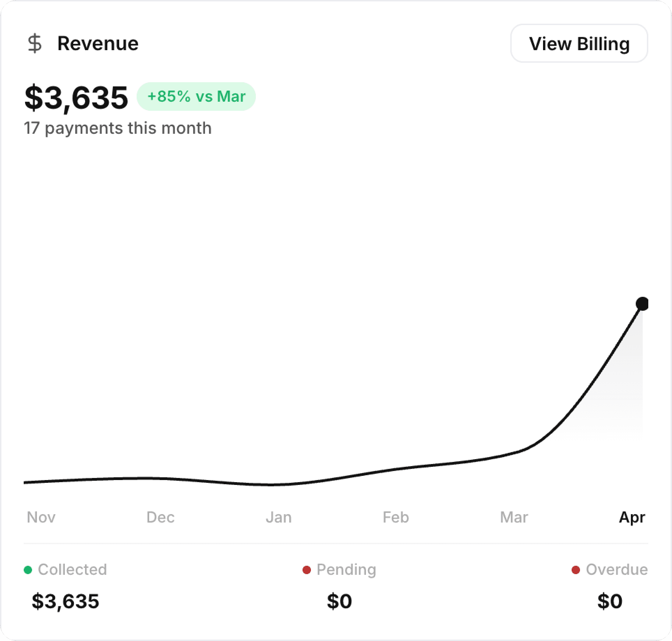The width and height of the screenshot is (672, 641).
Task: Click the green Collected status dot
Action: coord(28,570)
